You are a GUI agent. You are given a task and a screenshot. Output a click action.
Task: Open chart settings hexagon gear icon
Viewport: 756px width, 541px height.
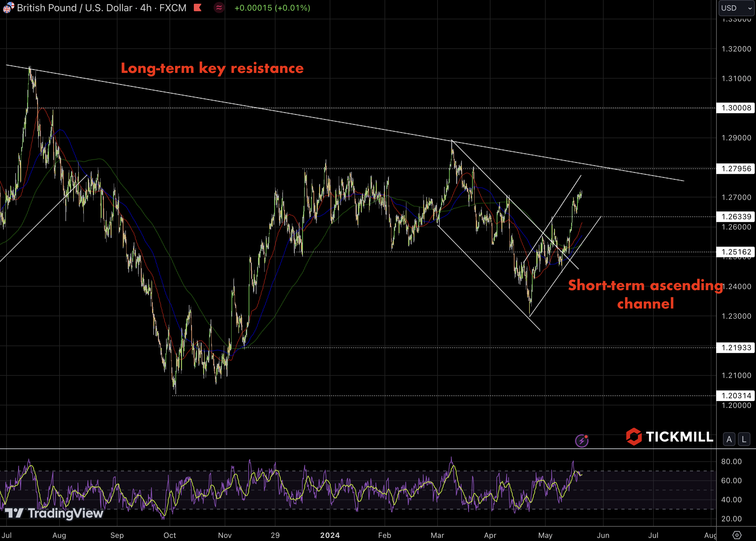click(737, 535)
